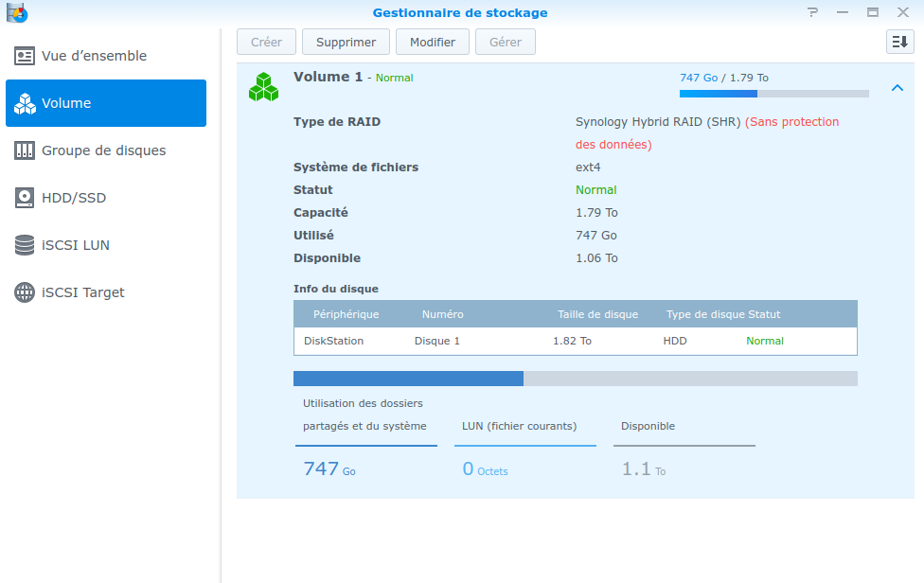Click the Supprimer button
The height and width of the screenshot is (583, 924).
point(346,42)
